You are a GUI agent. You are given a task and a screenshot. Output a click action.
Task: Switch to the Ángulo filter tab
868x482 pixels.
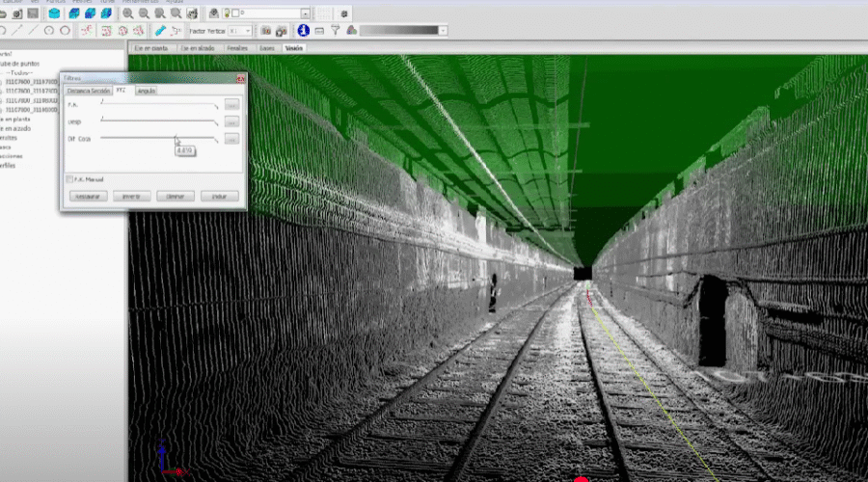[x=146, y=91]
